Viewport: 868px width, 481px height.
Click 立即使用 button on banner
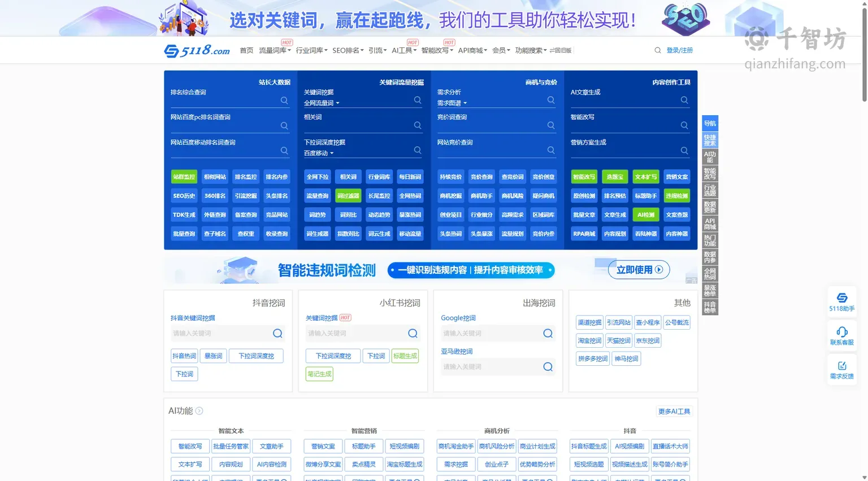pos(639,270)
